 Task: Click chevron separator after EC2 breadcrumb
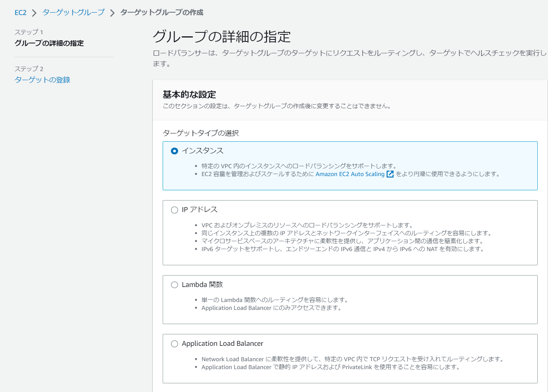[34, 13]
